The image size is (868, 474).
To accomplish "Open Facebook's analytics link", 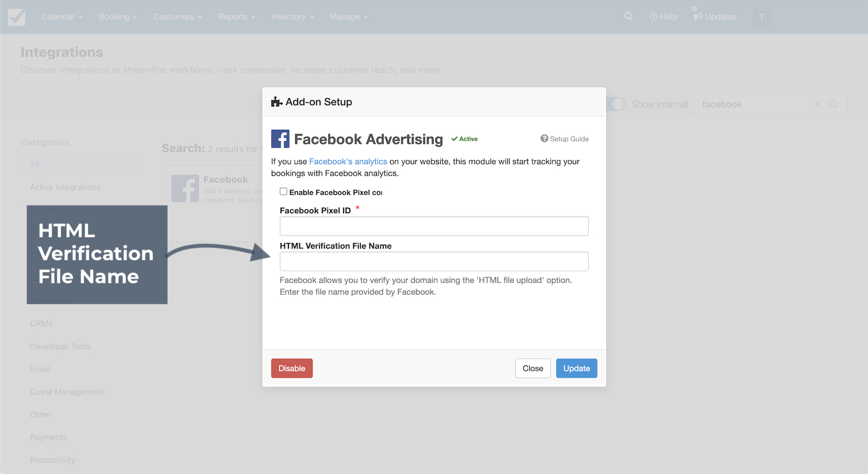I will (348, 161).
